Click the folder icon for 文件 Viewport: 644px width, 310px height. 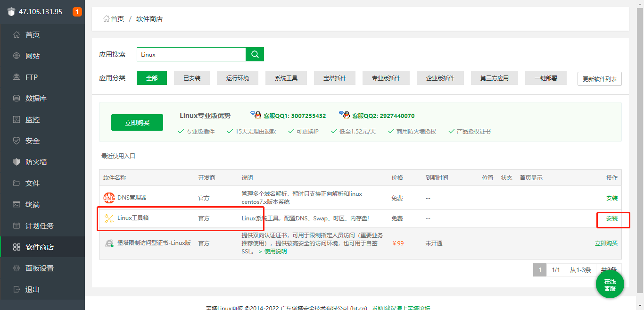pyautogui.click(x=17, y=183)
